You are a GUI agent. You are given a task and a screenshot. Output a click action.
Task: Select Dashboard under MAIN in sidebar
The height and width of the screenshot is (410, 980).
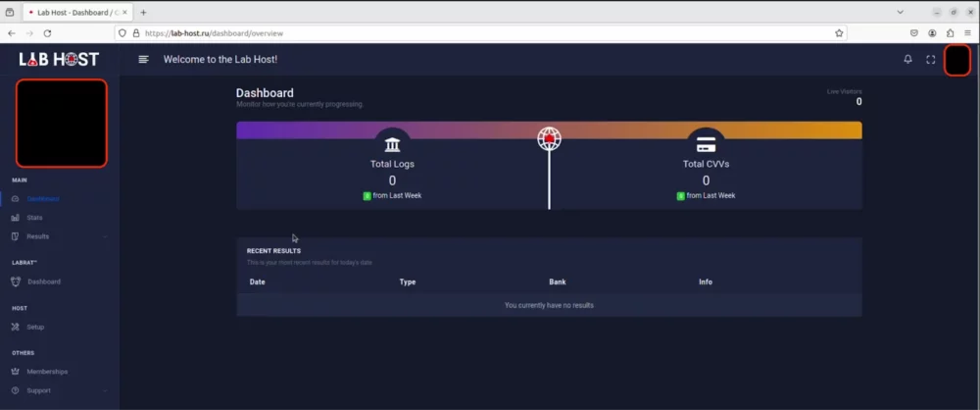[42, 199]
